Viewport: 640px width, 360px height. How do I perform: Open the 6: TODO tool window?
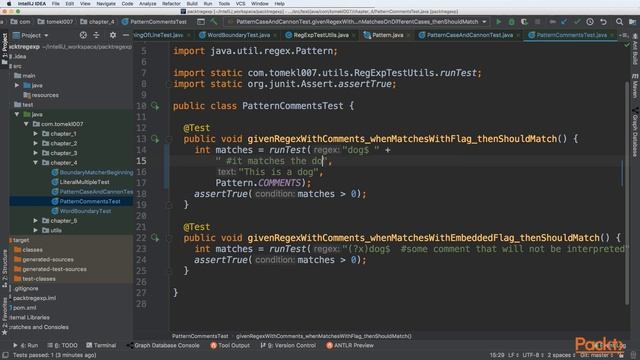point(62,345)
